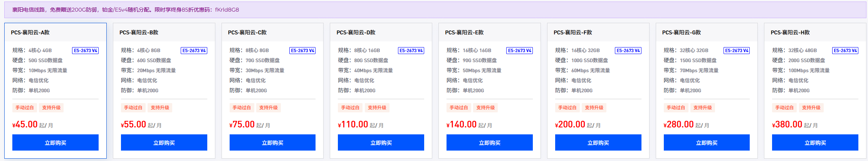Image resolution: width=868 pixels, height=161 pixels.
Task: Buy the PCS-襄阳云-B款 plan at ¥55.00
Action: coord(164,142)
